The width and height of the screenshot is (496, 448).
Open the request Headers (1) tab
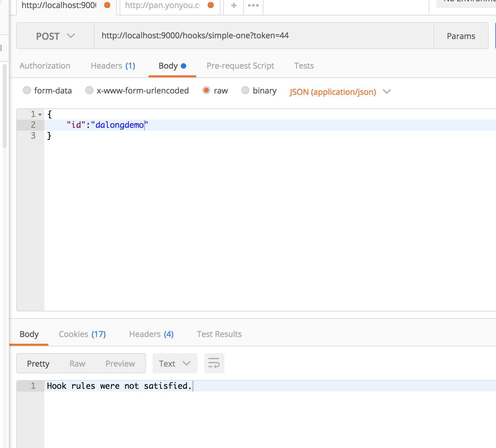point(113,66)
